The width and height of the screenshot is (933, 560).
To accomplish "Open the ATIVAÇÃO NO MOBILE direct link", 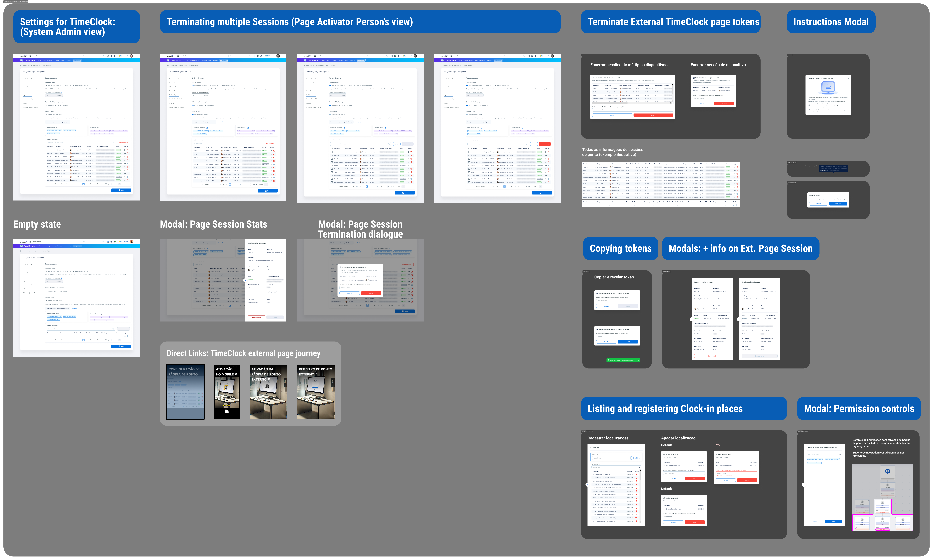I will tap(227, 372).
